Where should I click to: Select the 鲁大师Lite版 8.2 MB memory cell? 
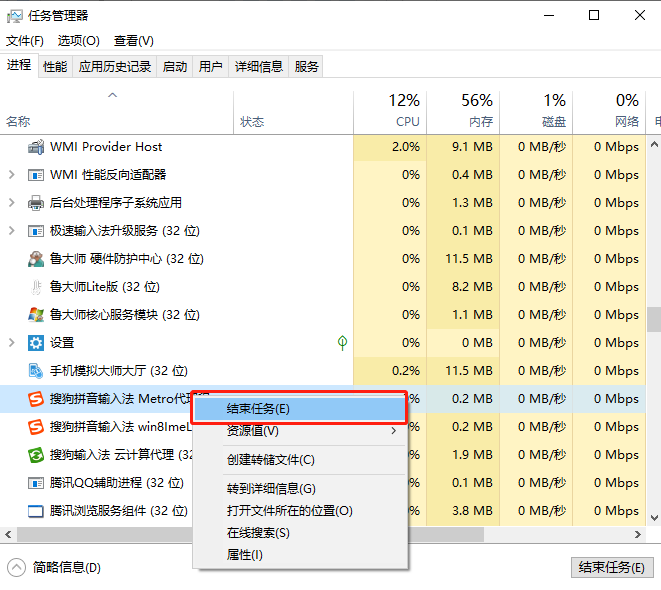(x=463, y=287)
